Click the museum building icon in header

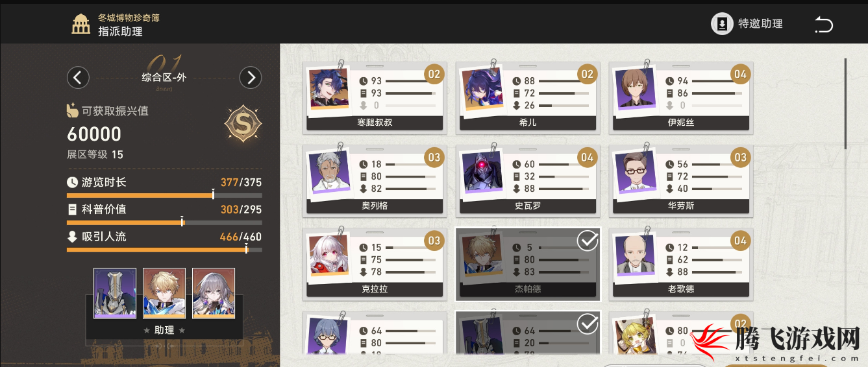81,24
